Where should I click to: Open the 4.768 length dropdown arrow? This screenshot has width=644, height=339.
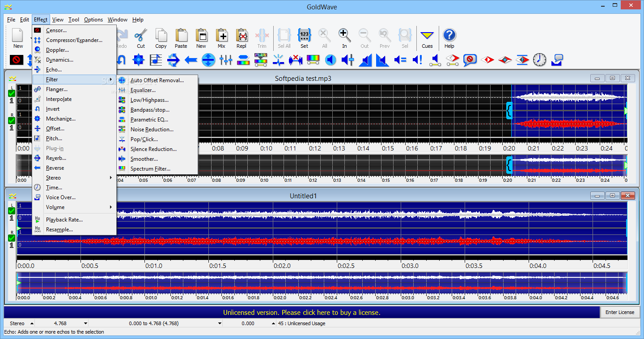85,323
